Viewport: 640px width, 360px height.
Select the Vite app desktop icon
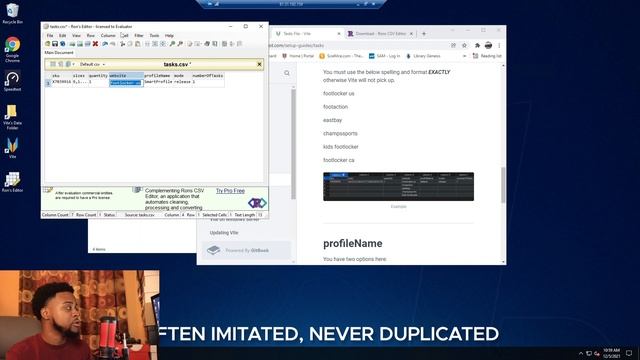tap(12, 148)
